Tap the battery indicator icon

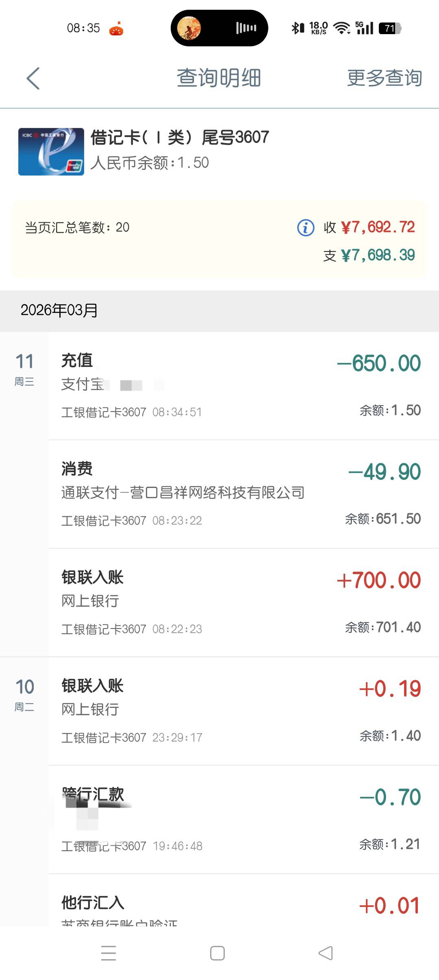[390, 28]
